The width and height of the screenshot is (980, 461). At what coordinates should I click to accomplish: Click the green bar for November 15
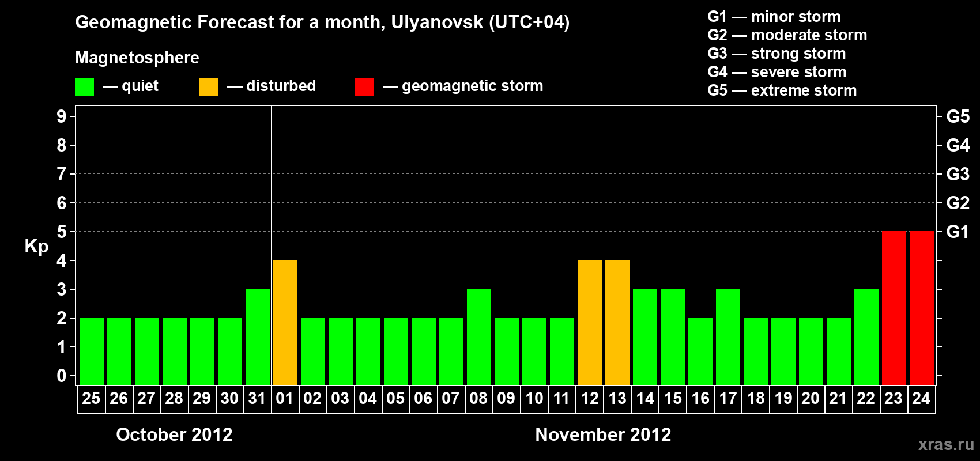tap(673, 337)
